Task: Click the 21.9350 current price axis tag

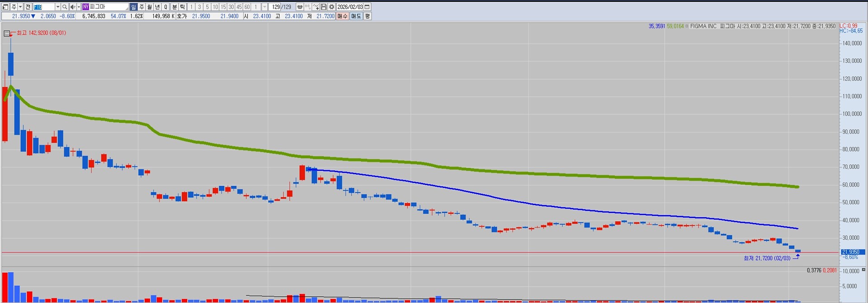Action: (853, 252)
